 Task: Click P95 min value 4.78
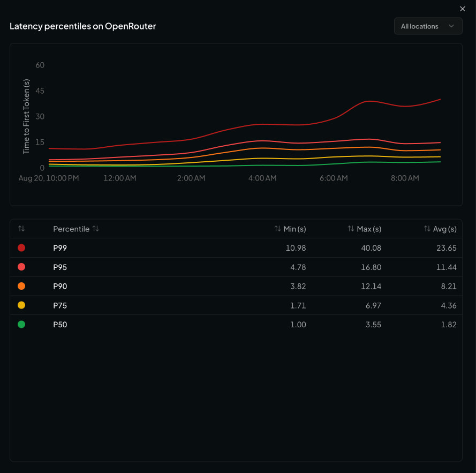[x=298, y=267]
